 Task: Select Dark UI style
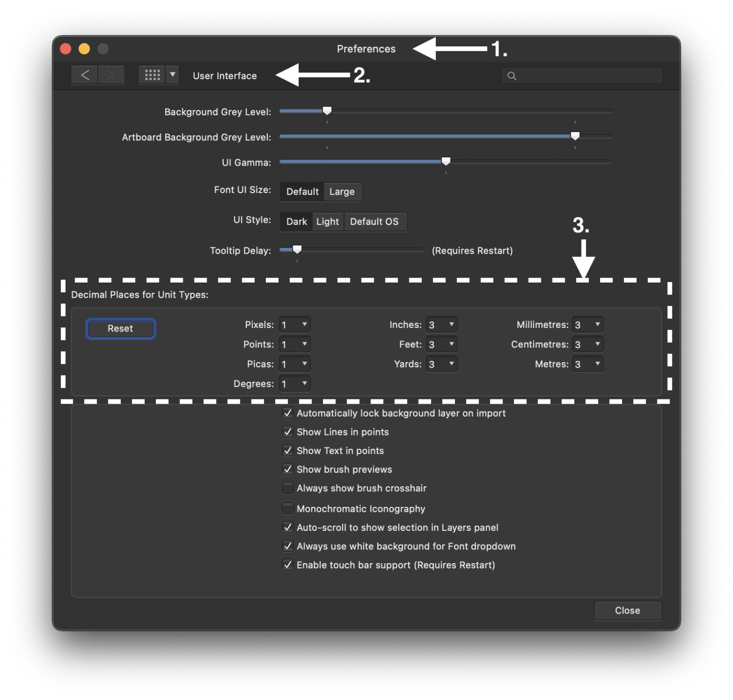(296, 221)
